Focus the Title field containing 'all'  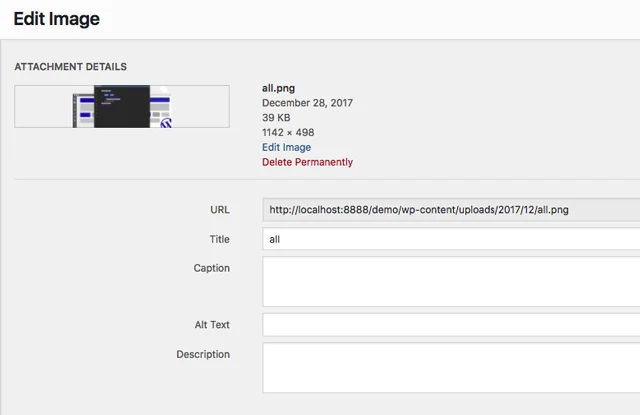tap(450, 239)
